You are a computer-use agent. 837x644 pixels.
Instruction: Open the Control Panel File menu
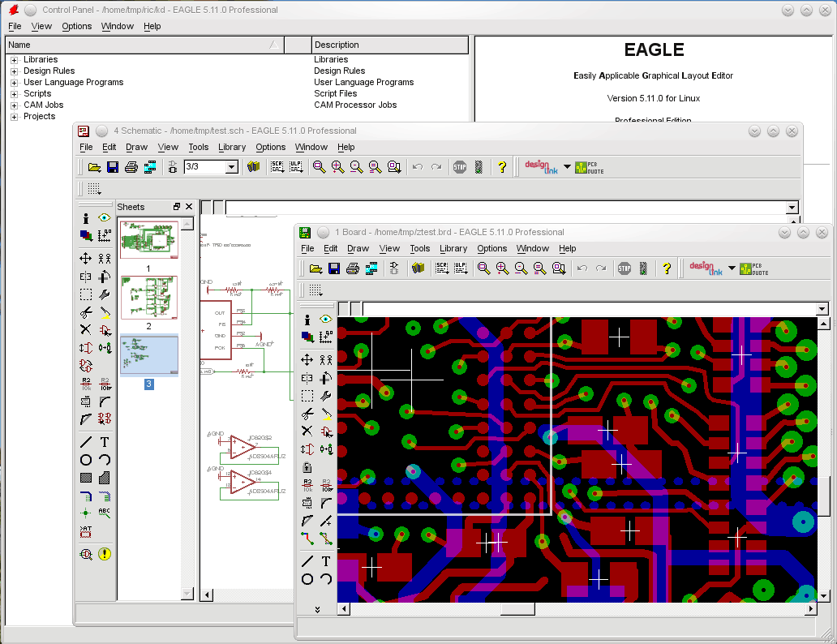click(15, 26)
